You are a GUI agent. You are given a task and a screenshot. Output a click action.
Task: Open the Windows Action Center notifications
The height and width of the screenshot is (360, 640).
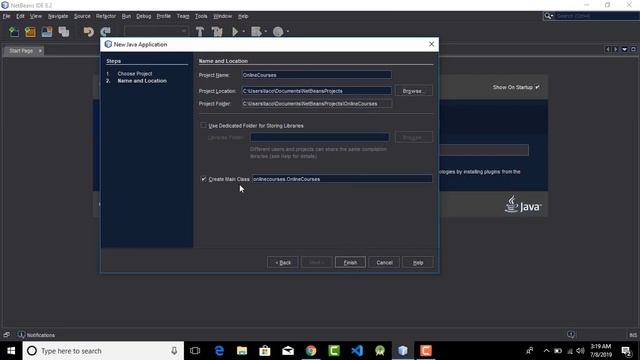[x=627, y=351]
